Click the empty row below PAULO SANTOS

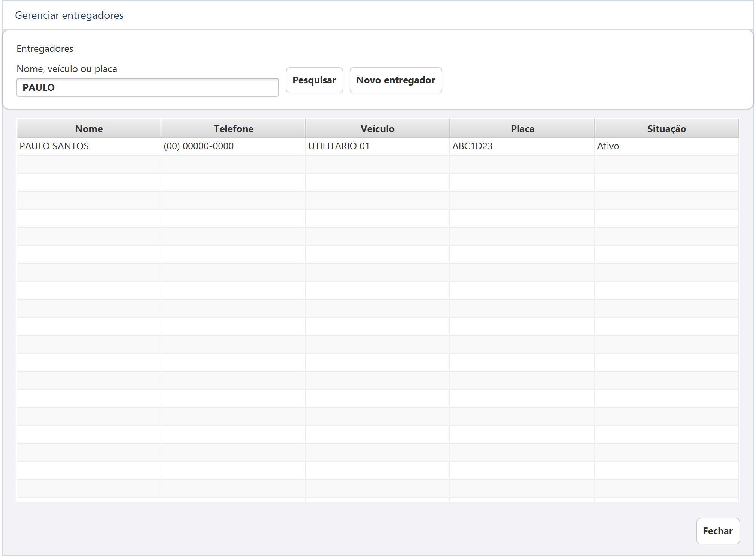378,165
